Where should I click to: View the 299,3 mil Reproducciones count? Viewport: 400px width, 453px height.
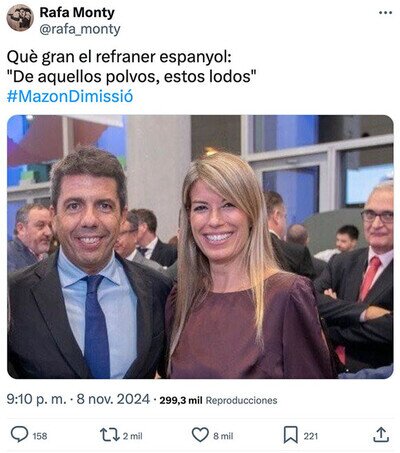pos(218,400)
